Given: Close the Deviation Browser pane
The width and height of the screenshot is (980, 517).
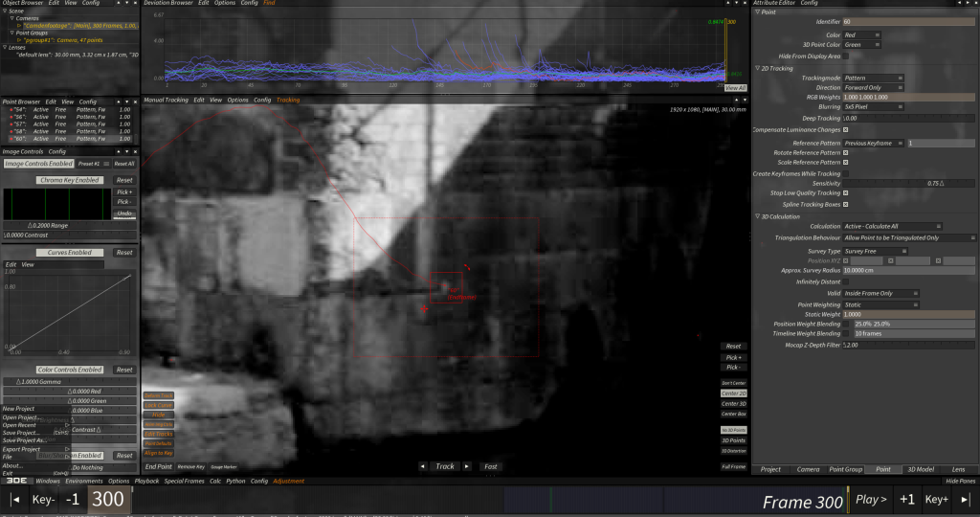Looking at the screenshot, I should 745,3.
